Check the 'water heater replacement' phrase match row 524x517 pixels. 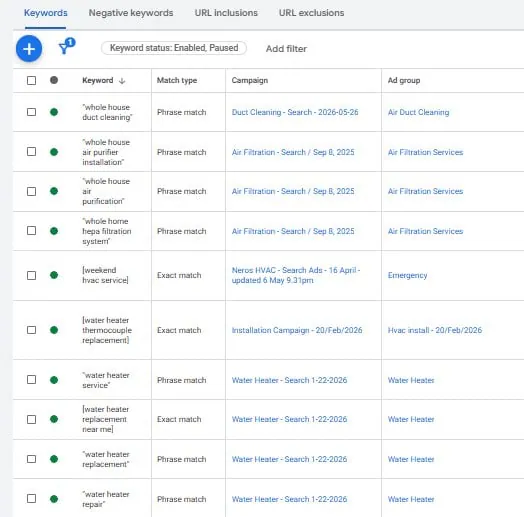[x=31, y=459]
